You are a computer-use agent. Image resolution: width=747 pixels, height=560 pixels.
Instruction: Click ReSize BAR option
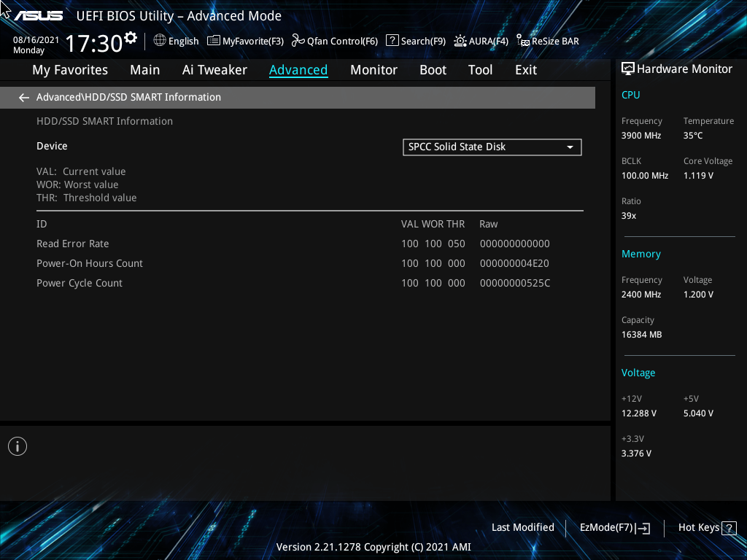click(548, 41)
